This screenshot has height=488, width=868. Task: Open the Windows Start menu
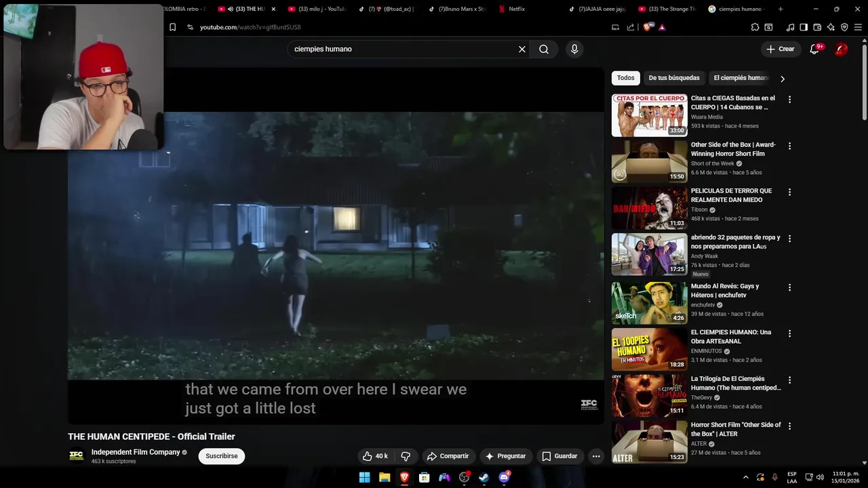click(364, 477)
